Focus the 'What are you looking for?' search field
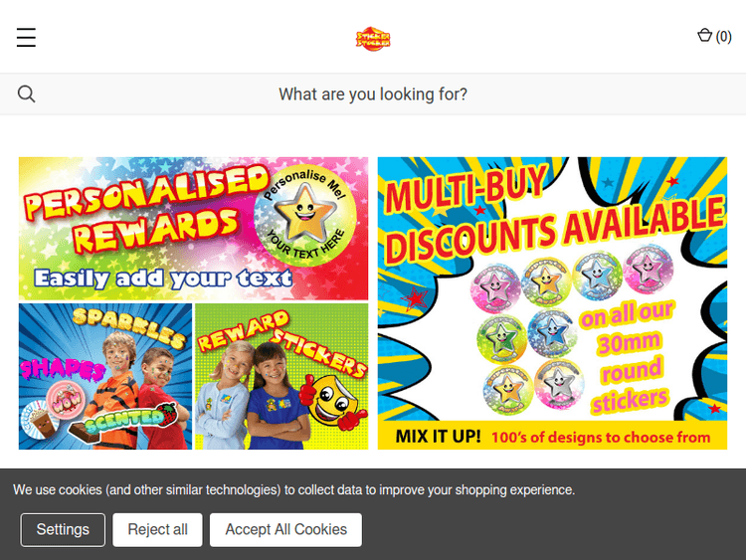Screen dimensions: 746x560 click(x=373, y=94)
